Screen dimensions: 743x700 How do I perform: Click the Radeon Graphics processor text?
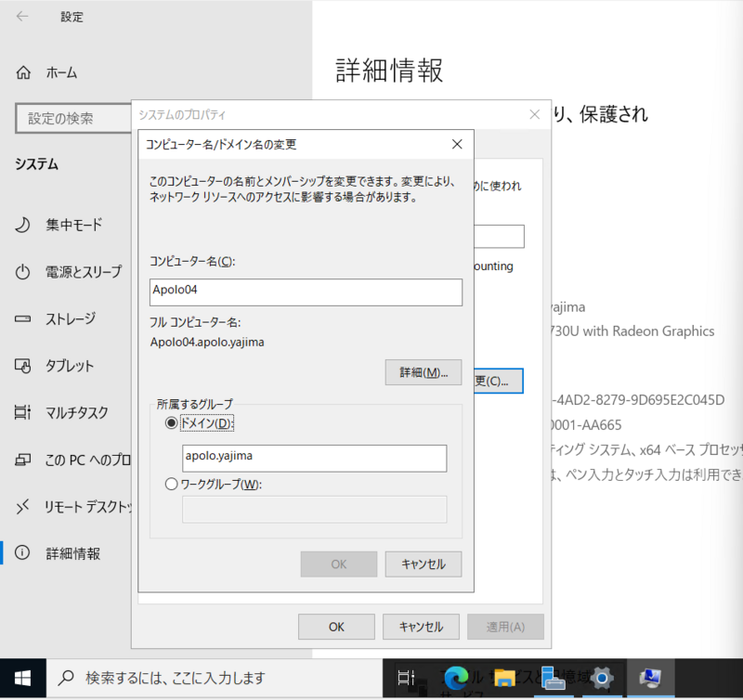[632, 331]
